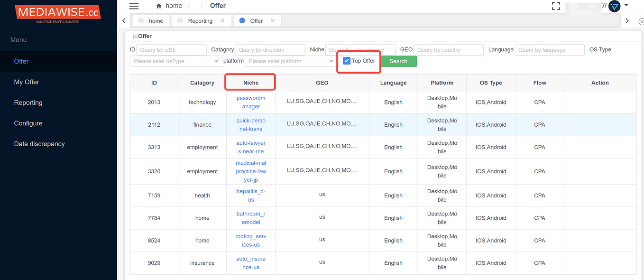Close the Reporting tab
The image size is (644, 280).
point(222,21)
